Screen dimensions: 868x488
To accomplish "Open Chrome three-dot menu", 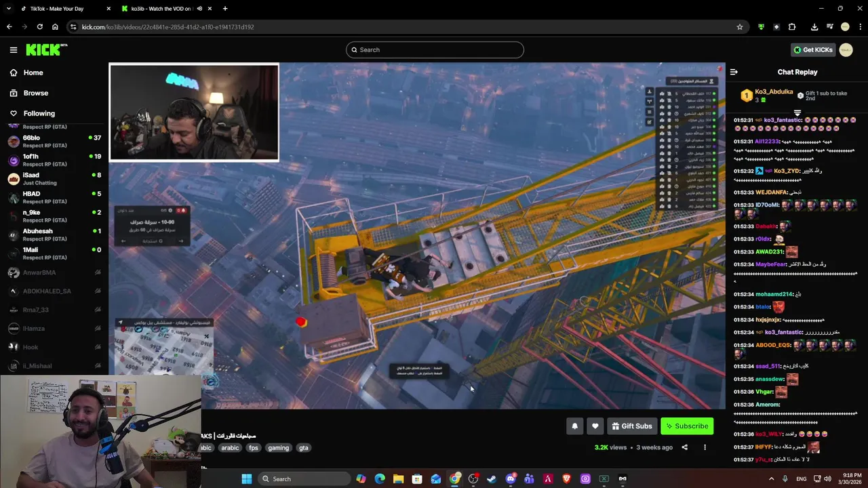I will tap(859, 27).
